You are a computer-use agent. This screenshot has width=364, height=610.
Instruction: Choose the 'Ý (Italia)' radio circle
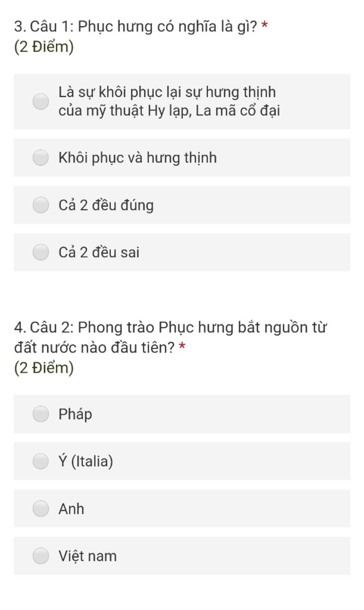click(41, 461)
